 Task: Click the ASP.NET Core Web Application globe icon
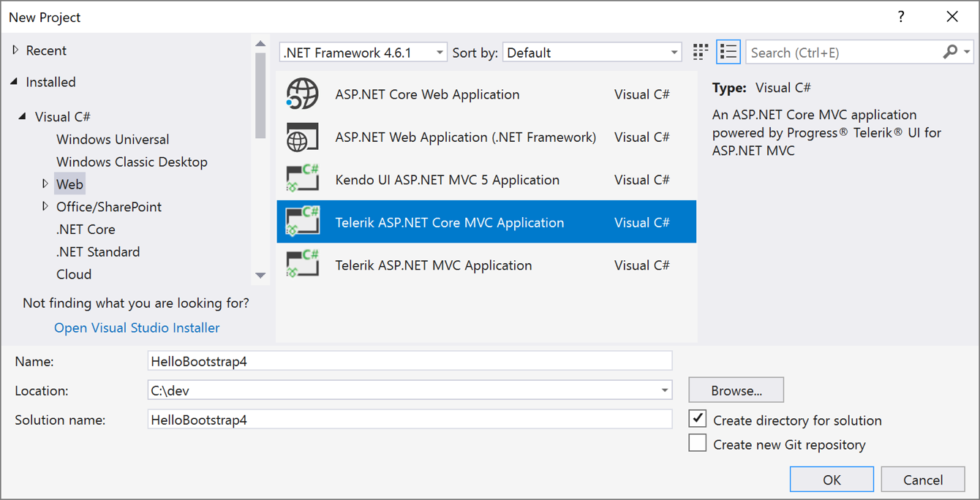pyautogui.click(x=303, y=94)
